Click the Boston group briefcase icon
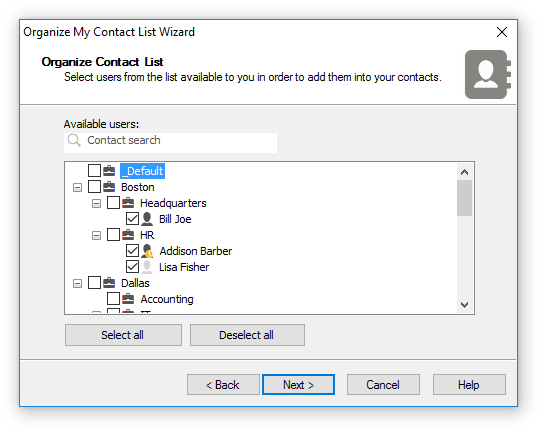This screenshot has height=428, width=539. point(109,187)
